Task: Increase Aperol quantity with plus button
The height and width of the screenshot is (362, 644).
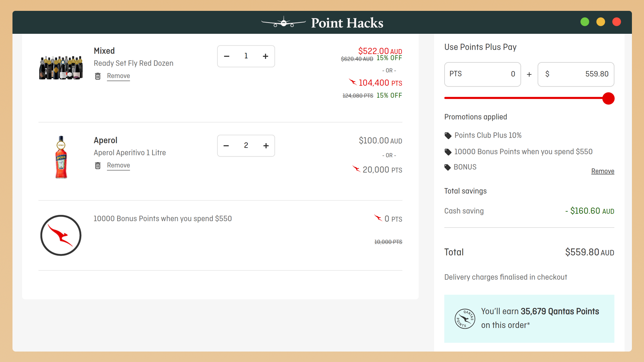Action: click(266, 146)
